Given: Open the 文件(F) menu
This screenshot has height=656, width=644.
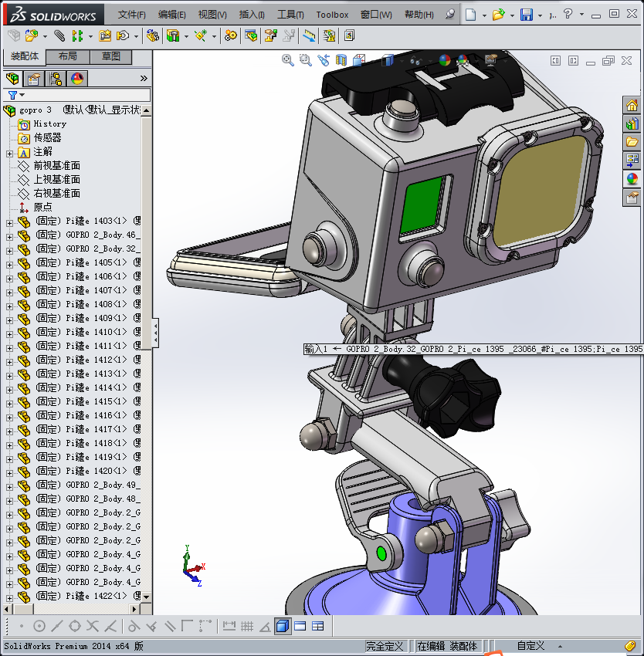Looking at the screenshot, I should (x=131, y=15).
